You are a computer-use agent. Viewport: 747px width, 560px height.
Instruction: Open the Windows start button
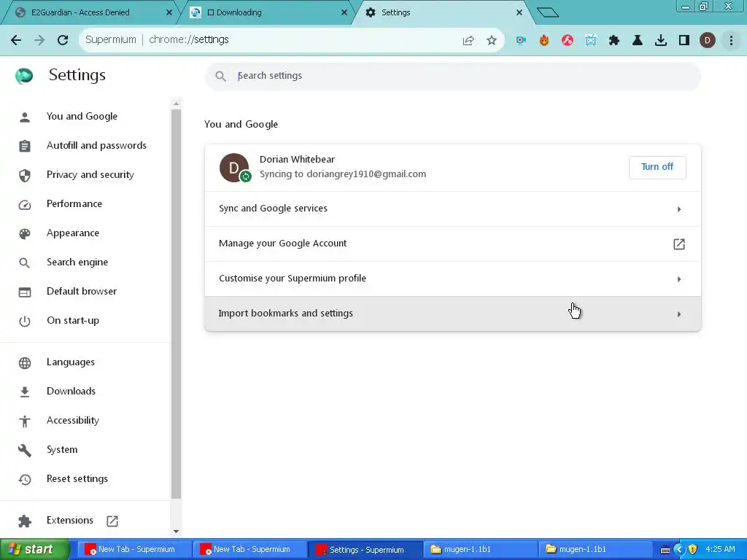click(35, 550)
